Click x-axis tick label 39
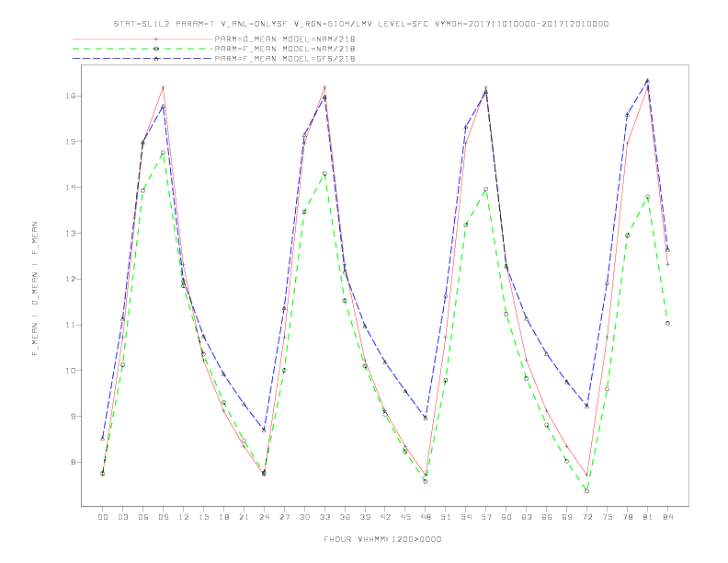Image resolution: width=728 pixels, height=563 pixels. (365, 517)
